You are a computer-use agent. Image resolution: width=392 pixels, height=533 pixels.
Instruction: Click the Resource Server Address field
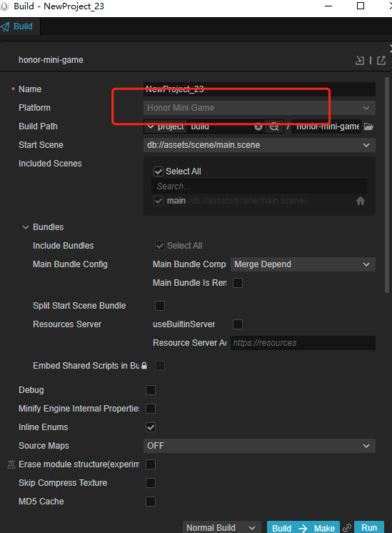click(x=303, y=343)
